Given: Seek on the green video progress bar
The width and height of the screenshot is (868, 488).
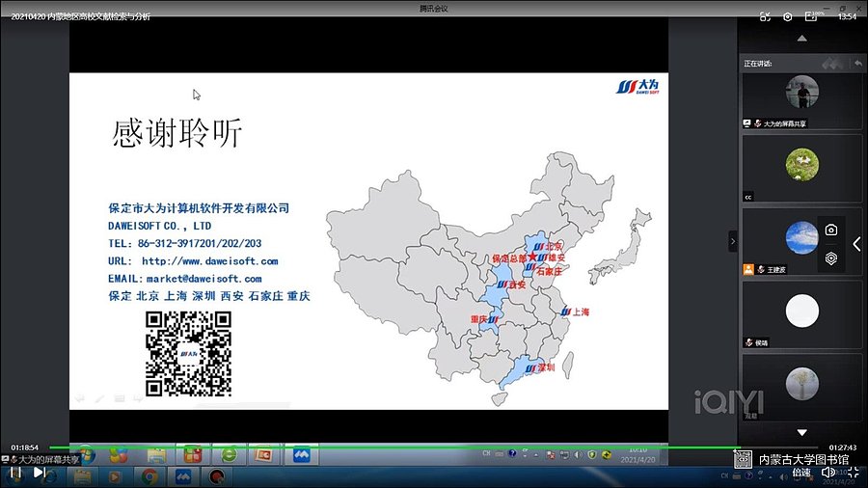Looking at the screenshot, I should click(x=433, y=447).
